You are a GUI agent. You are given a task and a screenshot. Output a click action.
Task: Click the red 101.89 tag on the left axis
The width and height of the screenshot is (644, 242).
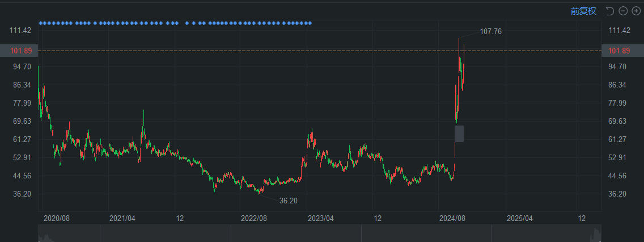(x=20, y=51)
